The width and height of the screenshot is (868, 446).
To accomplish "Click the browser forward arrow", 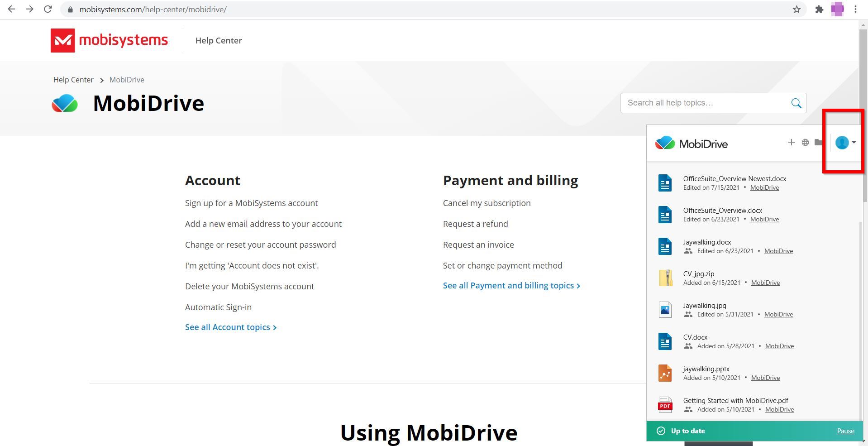I will click(30, 9).
